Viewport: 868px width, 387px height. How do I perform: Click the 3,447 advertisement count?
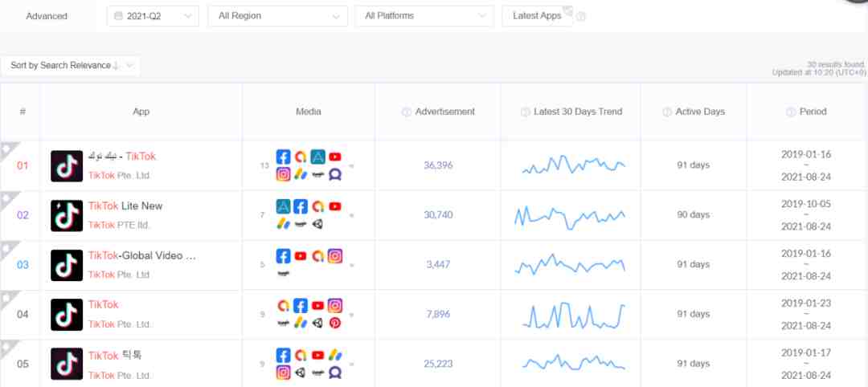[438, 265]
